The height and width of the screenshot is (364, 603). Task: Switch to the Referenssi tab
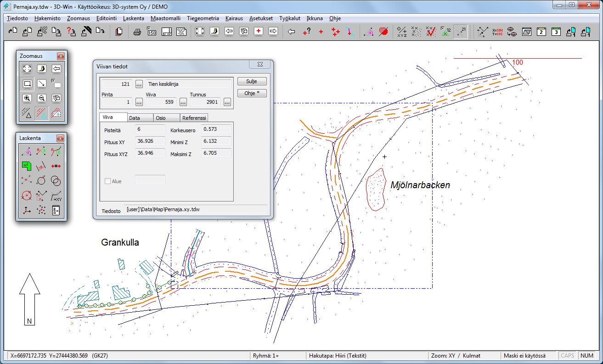click(x=194, y=118)
